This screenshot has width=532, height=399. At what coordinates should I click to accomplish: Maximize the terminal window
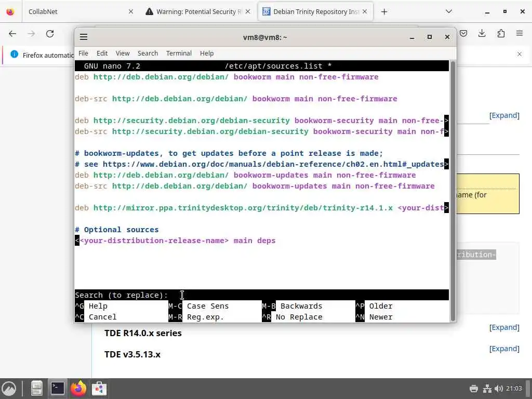pos(430,37)
